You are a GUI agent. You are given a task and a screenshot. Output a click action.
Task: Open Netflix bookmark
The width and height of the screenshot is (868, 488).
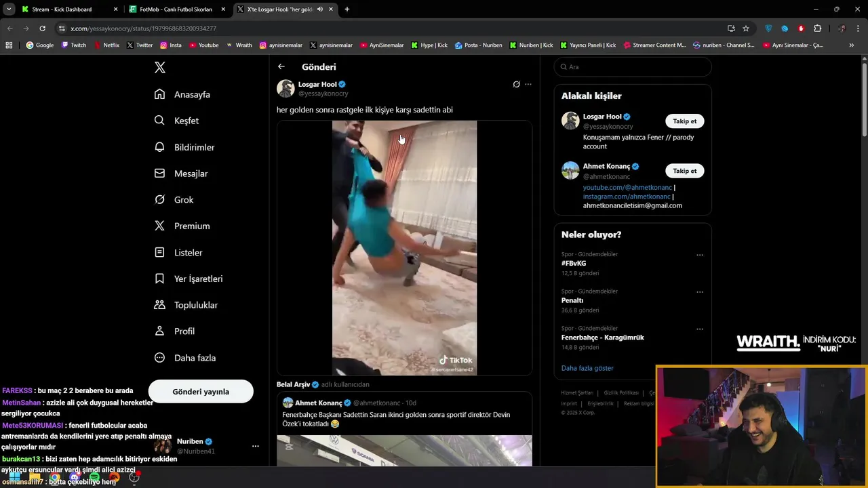106,45
